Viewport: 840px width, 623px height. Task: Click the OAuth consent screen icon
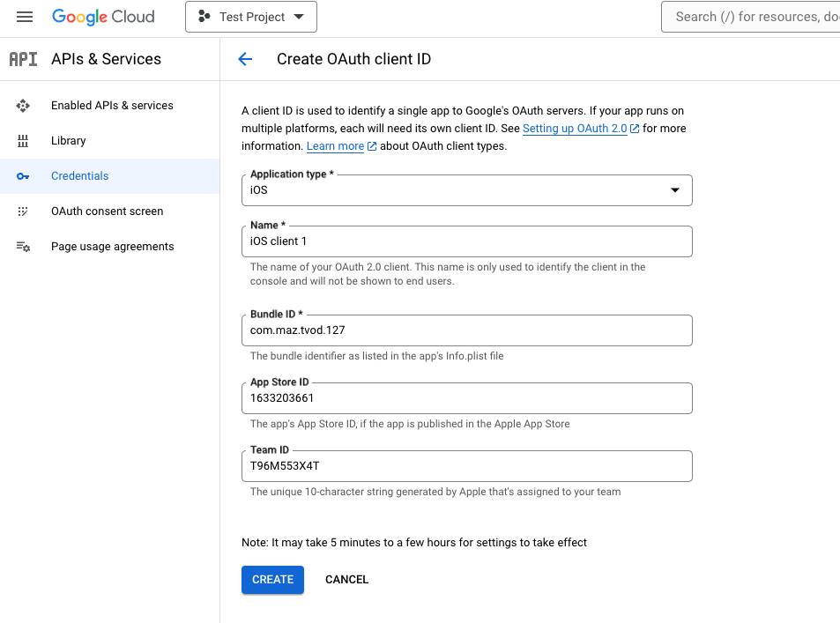click(23, 211)
